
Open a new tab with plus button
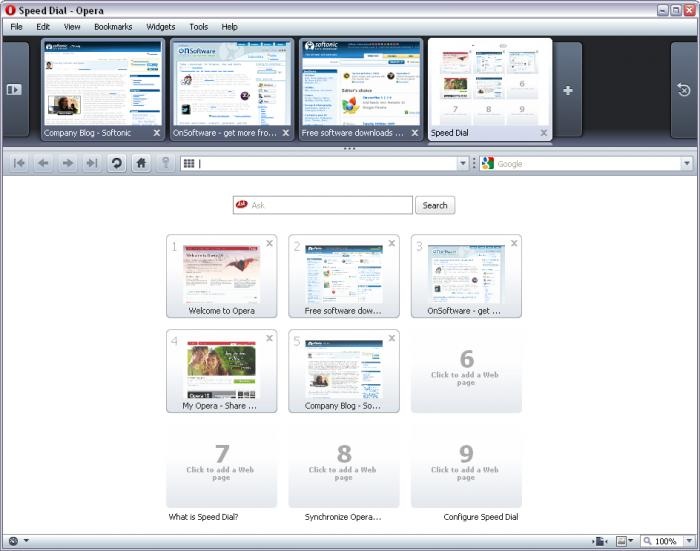[x=568, y=91]
